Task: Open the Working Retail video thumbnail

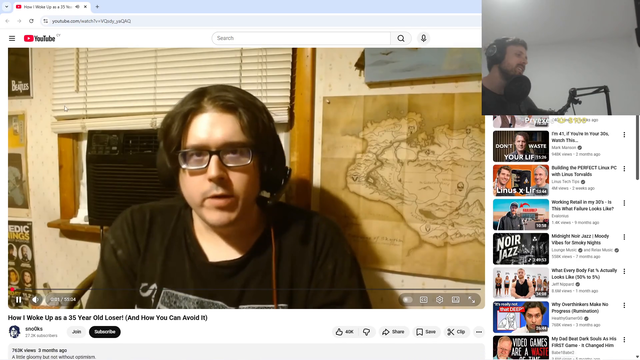Action: click(521, 215)
